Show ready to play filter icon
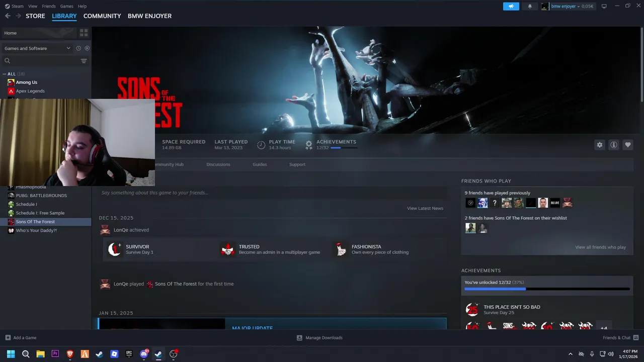Viewport: 644px width, 362px height. pyautogui.click(x=87, y=48)
